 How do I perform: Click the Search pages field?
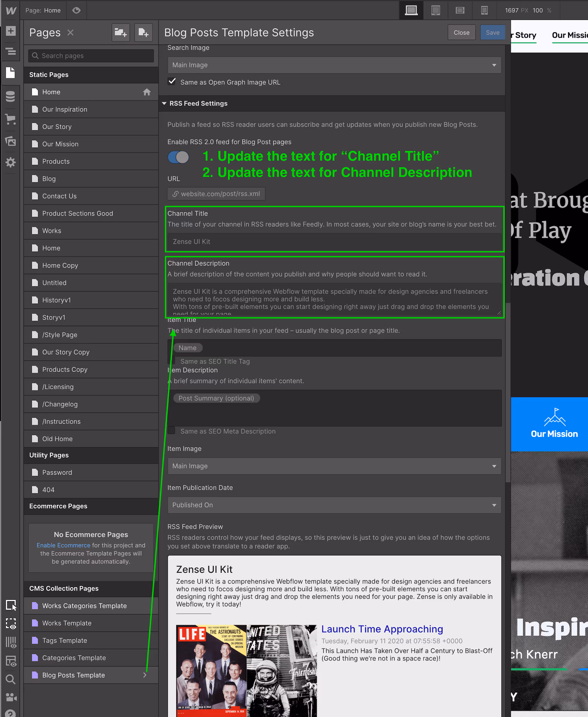[91, 55]
